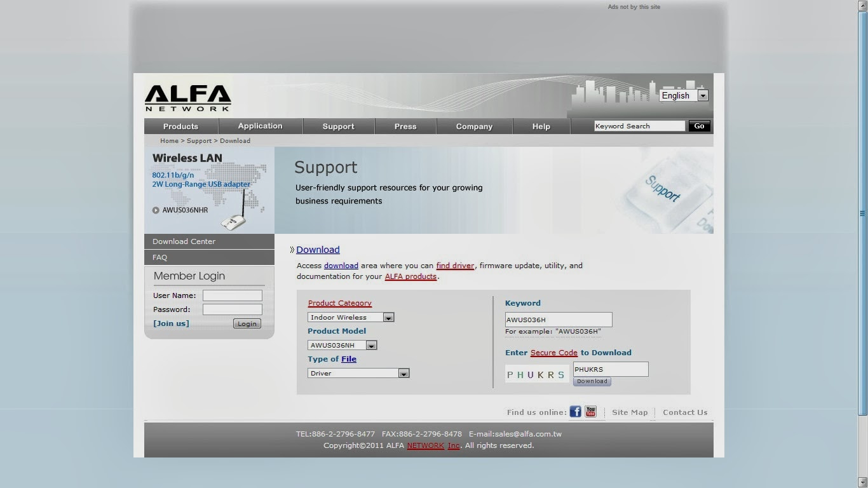Click the Login button

(x=247, y=323)
